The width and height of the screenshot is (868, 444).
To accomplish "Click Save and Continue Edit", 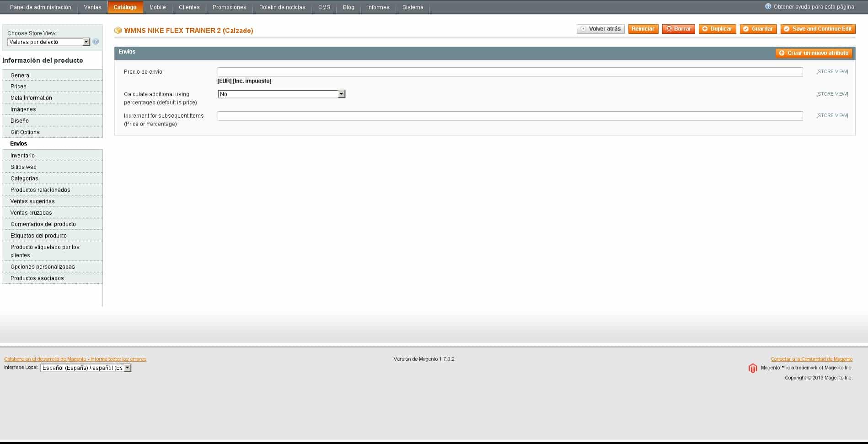I will coord(818,29).
